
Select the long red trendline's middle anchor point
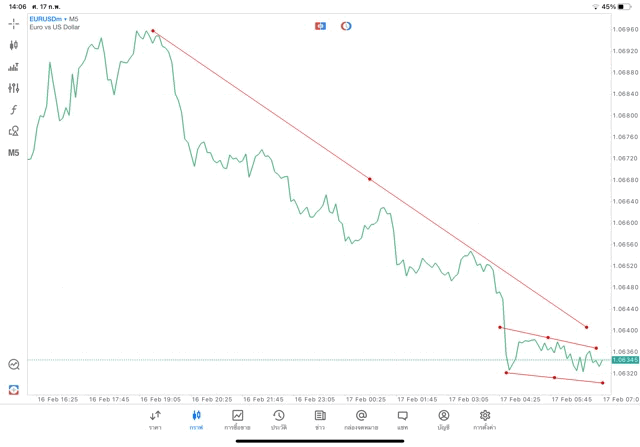[370, 179]
